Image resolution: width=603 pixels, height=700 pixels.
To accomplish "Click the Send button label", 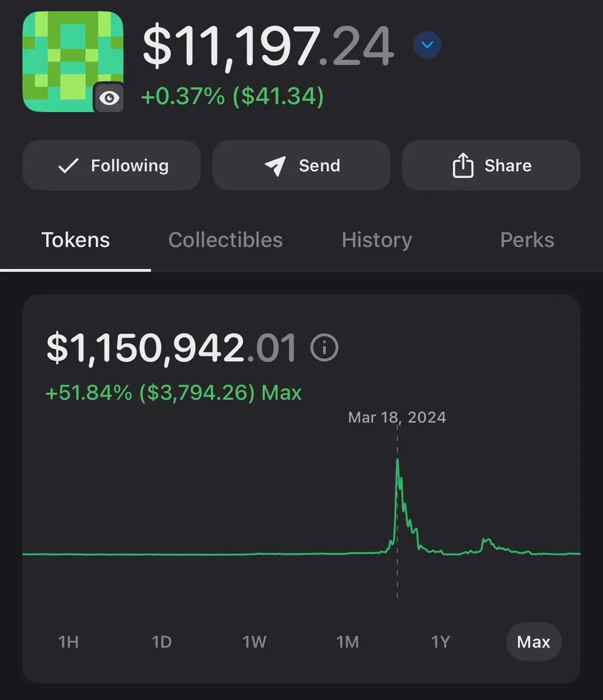I will (x=319, y=166).
